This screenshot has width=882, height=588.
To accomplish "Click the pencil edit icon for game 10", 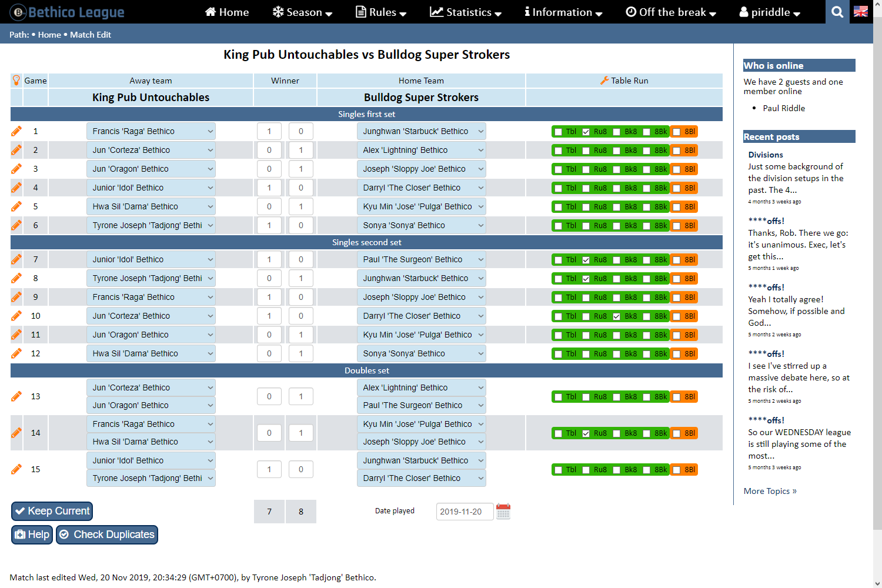I will point(16,316).
